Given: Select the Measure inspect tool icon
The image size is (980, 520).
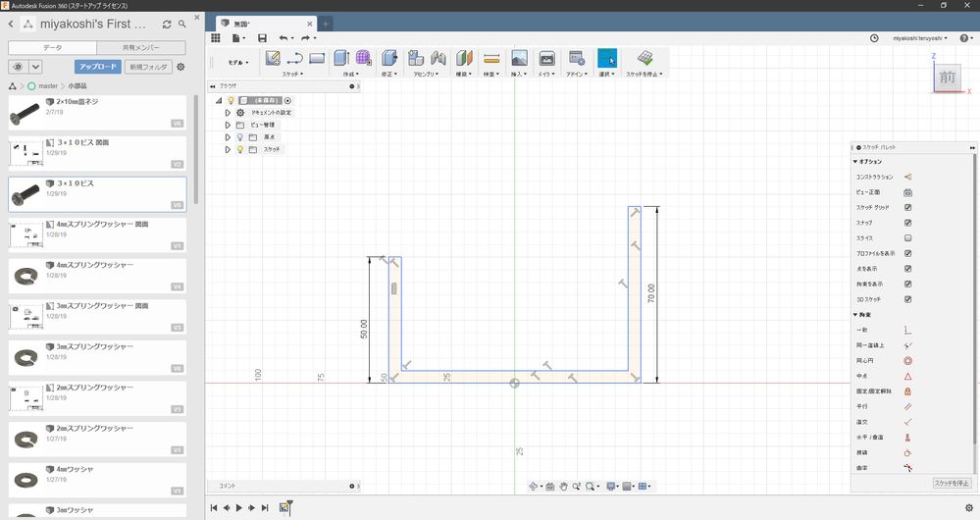Looking at the screenshot, I should [491, 58].
